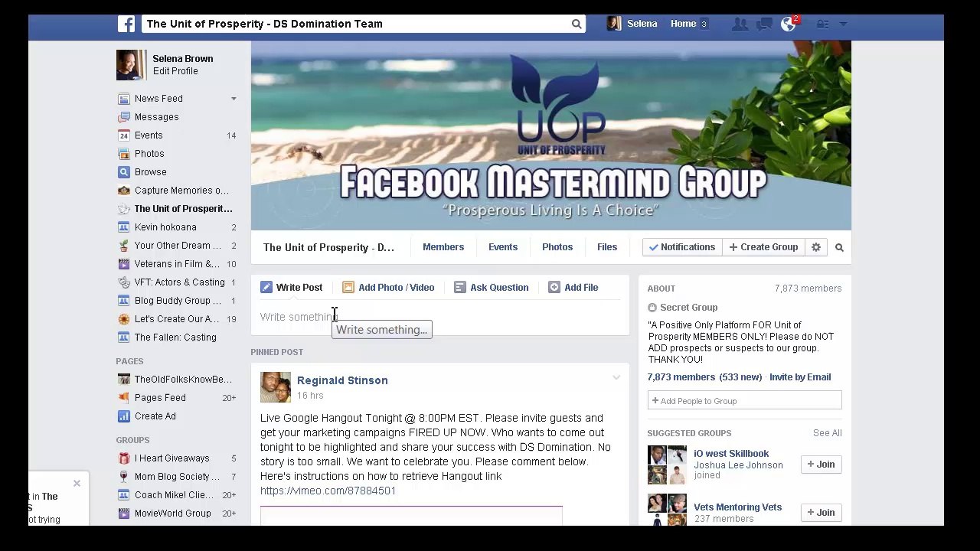Click MovieWorld Group icon
The height and width of the screenshot is (551, 980).
tap(123, 514)
